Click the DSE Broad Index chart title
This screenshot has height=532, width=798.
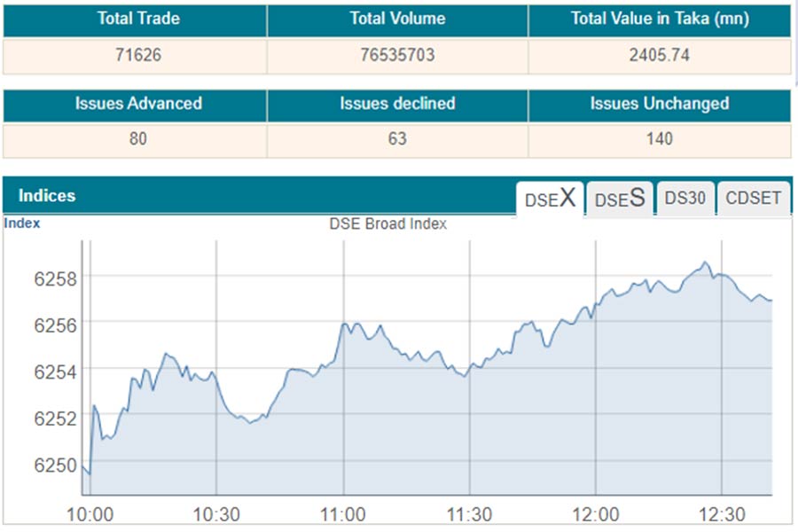387,224
